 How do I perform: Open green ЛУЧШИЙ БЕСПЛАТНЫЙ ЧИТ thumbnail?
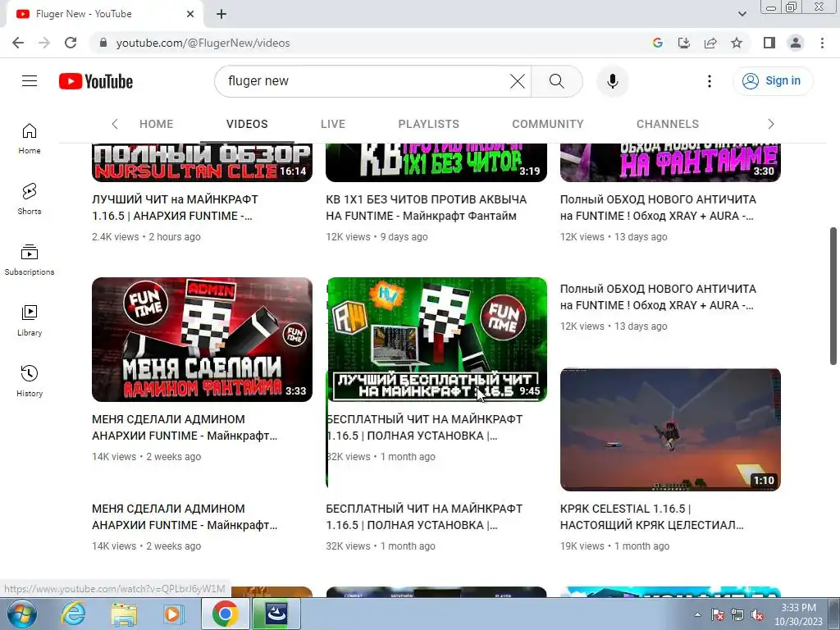[x=436, y=340]
